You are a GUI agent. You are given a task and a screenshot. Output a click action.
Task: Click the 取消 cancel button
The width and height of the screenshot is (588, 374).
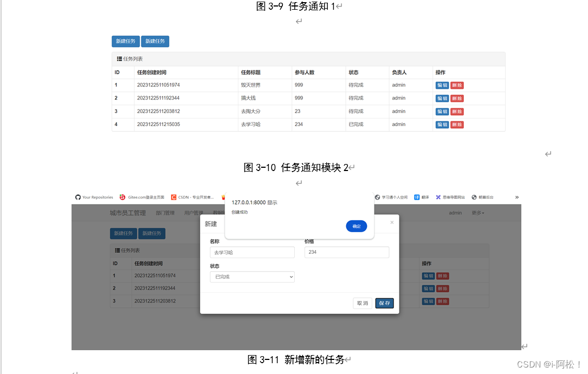(x=362, y=303)
